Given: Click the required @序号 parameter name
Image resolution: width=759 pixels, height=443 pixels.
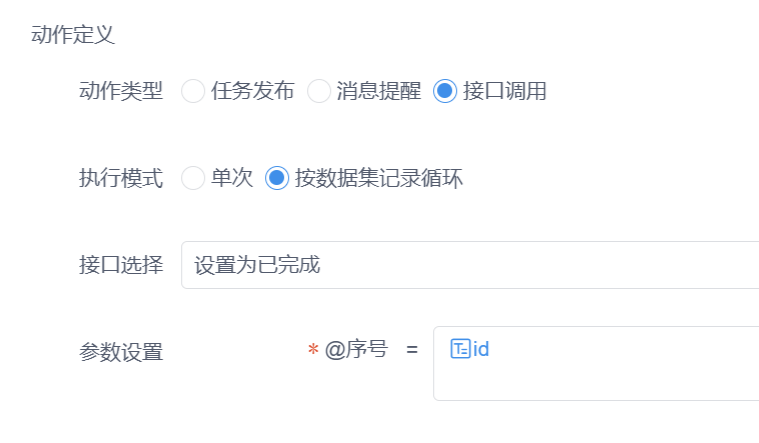Looking at the screenshot, I should [348, 349].
